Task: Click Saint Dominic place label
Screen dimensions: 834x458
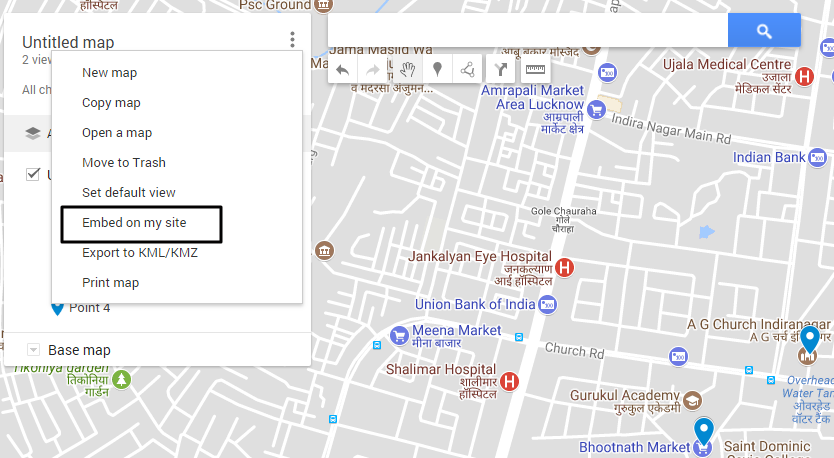Action: [x=767, y=446]
